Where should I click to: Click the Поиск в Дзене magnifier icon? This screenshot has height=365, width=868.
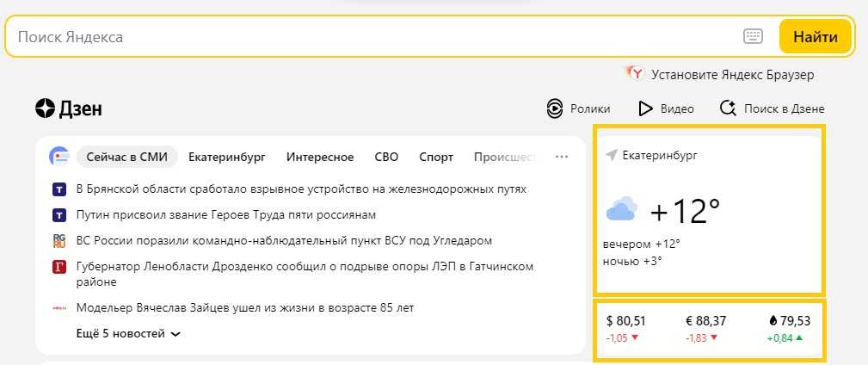tap(728, 108)
